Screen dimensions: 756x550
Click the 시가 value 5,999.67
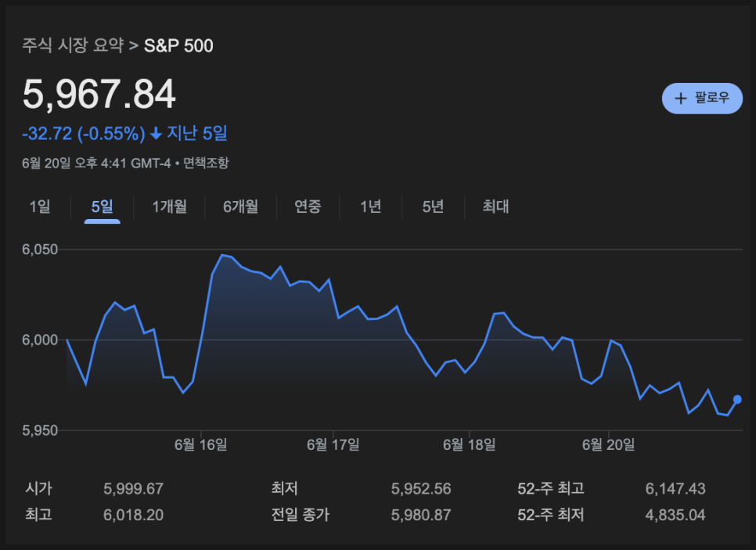(x=133, y=489)
